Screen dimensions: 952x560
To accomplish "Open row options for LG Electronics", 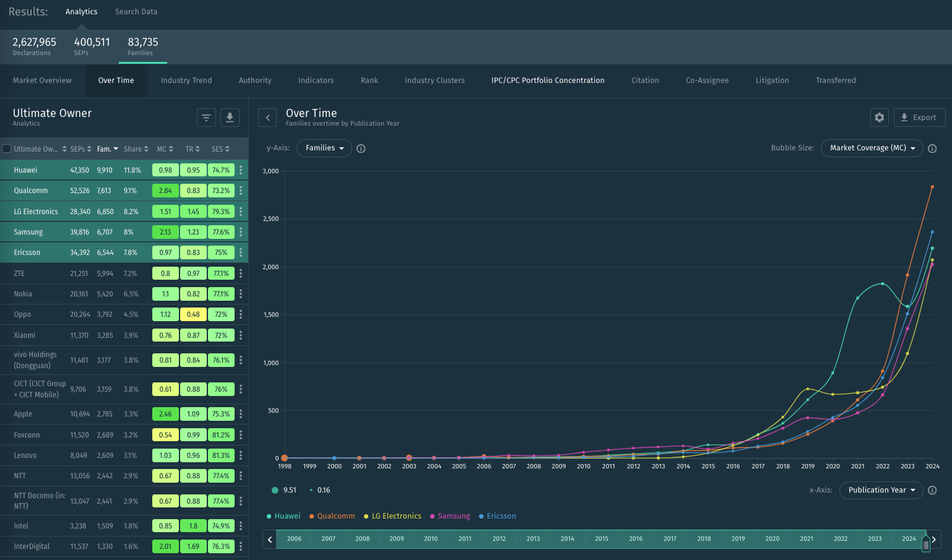I will (x=241, y=212).
